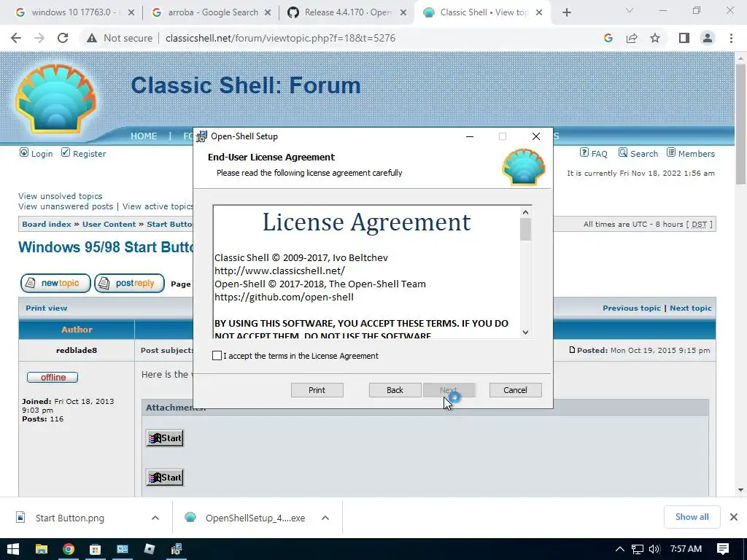Open Print view of the topic
The image size is (747, 560).
click(x=46, y=308)
